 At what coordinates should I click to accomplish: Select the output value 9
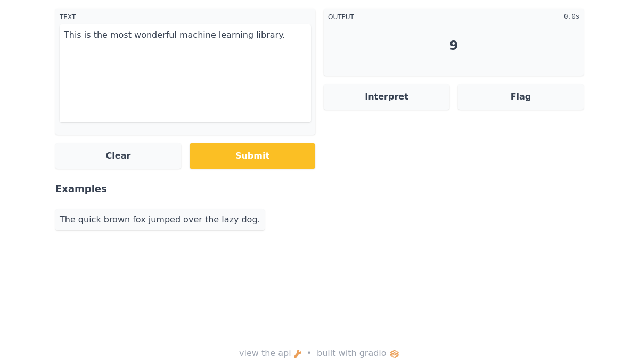click(454, 46)
